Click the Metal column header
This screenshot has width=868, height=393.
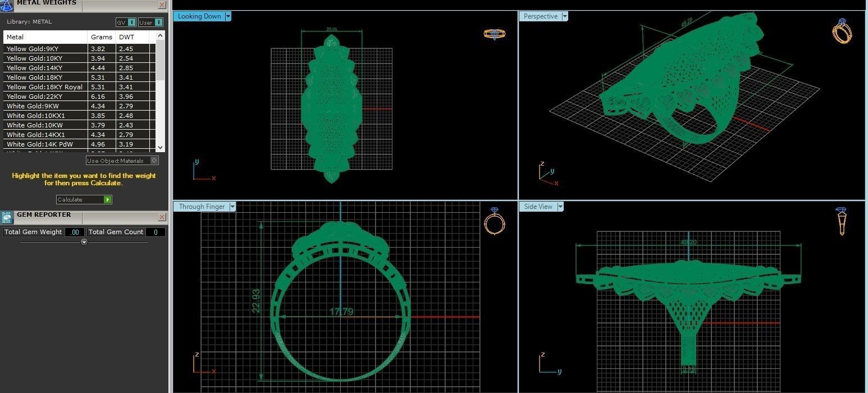coord(45,37)
